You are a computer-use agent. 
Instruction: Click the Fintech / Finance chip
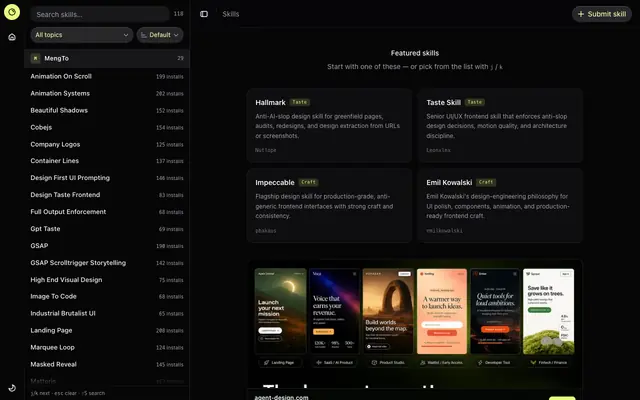549,362
